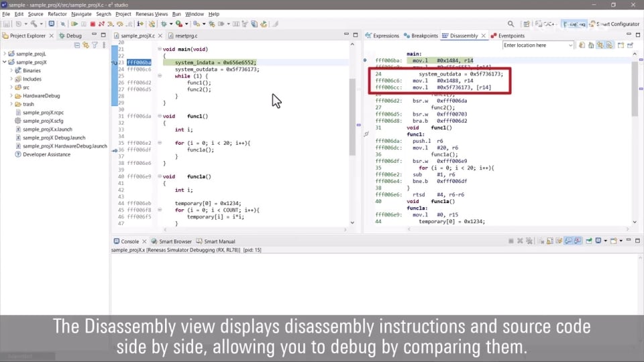644x362 pixels.
Task: Toggle Show Source button in Disassembly toolbar
Action: pos(608,46)
